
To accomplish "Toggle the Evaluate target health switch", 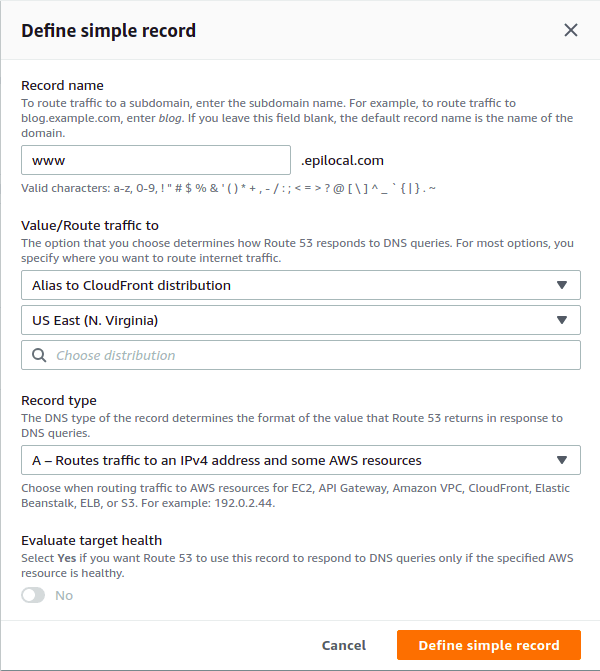I will 34,595.
